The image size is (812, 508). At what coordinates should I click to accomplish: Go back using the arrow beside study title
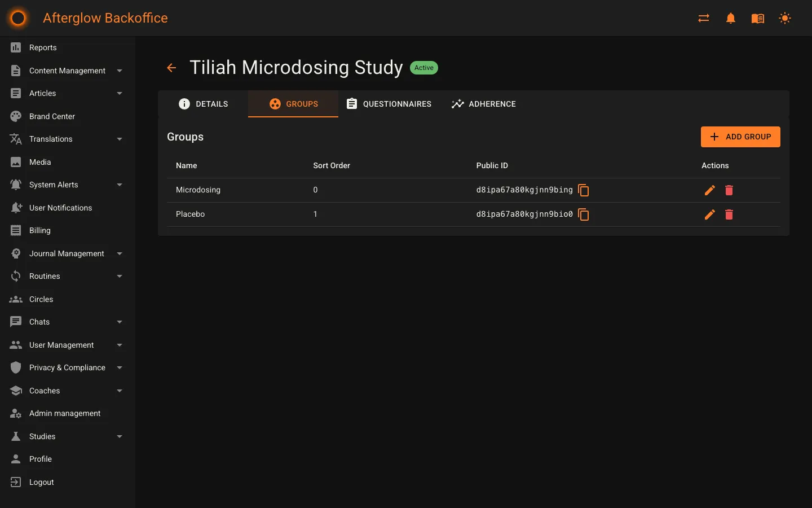171,68
